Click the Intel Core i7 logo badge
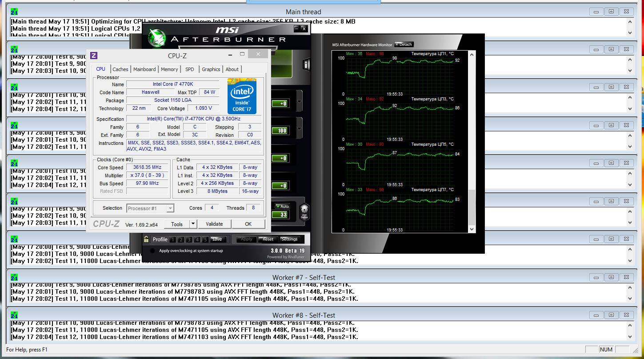The image size is (644, 359). (242, 96)
